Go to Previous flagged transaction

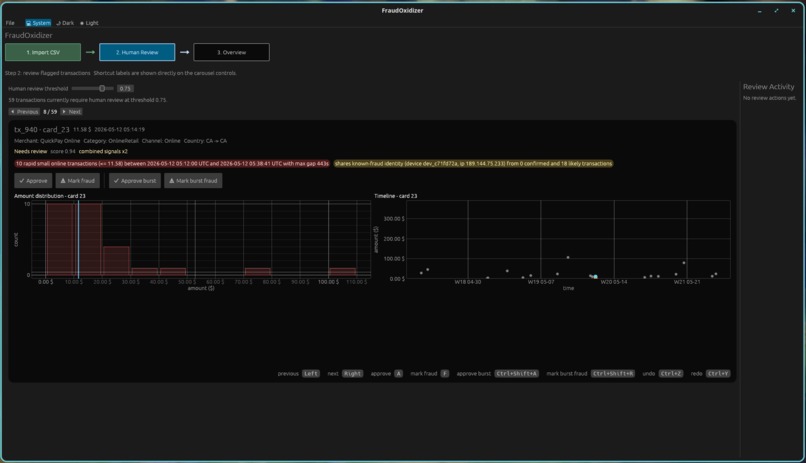tap(24, 112)
